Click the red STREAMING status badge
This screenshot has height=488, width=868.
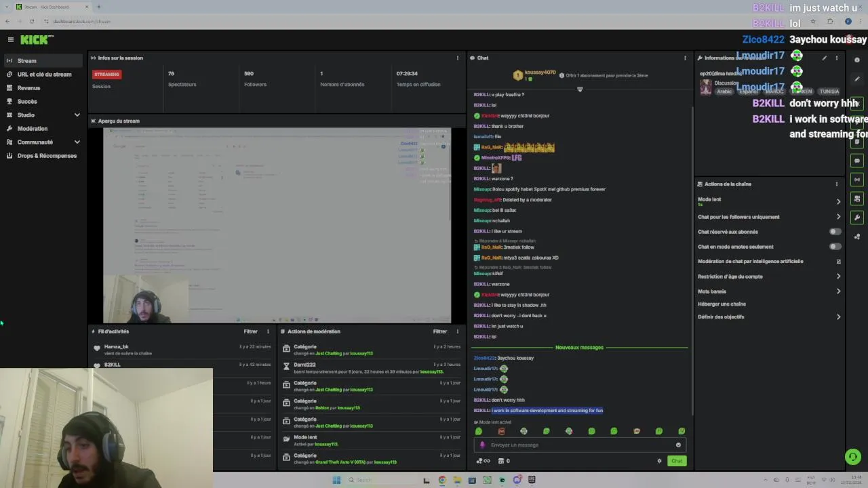pyautogui.click(x=106, y=75)
